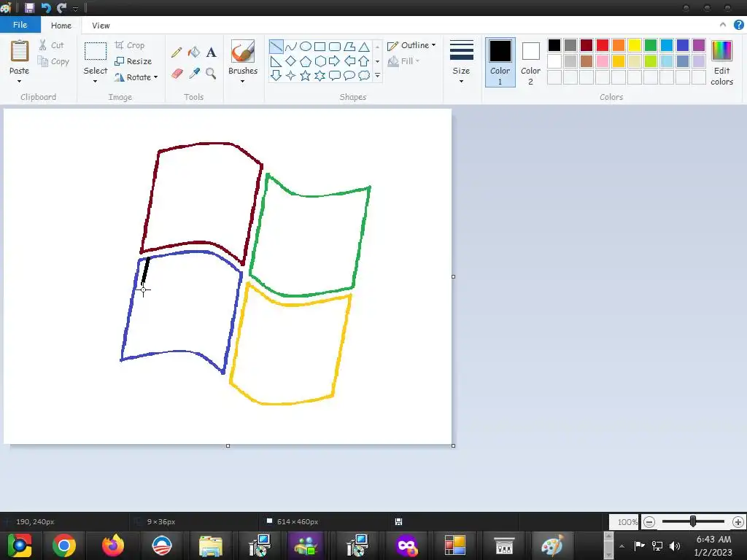Pick the yellow color swatch

pyautogui.click(x=635, y=45)
